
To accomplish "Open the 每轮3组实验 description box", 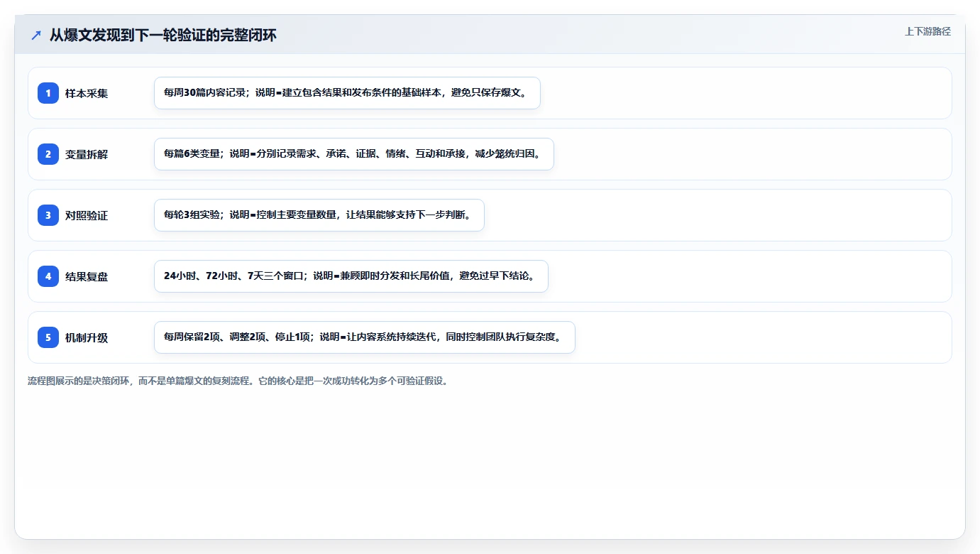I will [319, 215].
